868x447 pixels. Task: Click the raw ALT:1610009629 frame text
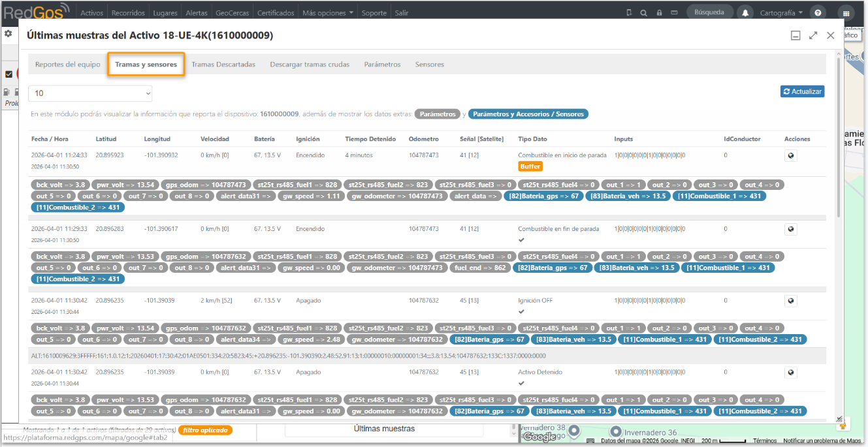tap(288, 356)
